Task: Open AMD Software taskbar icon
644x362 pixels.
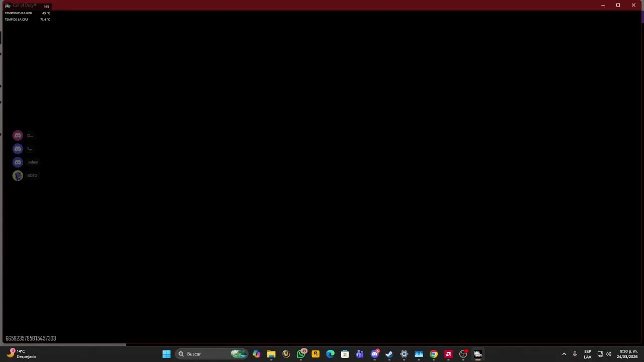Action: click(448, 354)
